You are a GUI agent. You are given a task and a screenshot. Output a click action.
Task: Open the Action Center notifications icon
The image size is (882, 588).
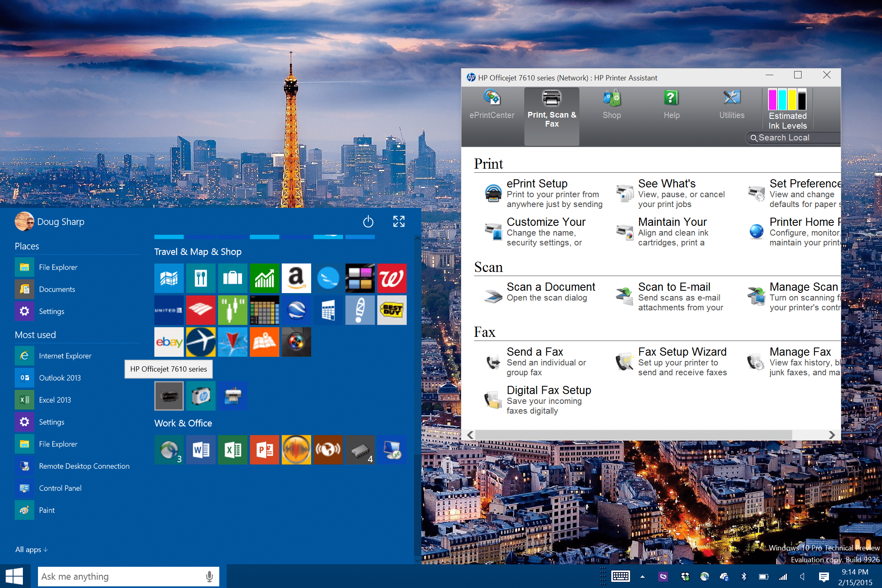(824, 577)
